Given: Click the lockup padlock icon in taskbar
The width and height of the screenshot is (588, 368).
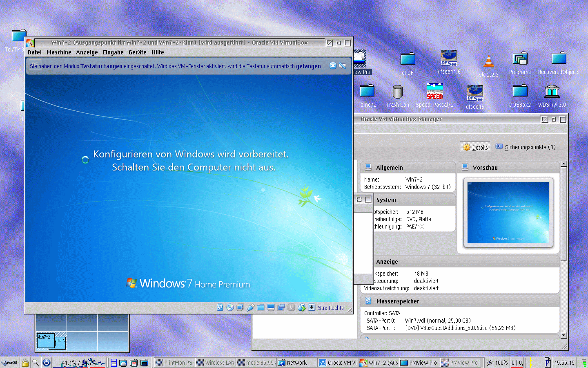Looking at the screenshot, I should (x=25, y=363).
